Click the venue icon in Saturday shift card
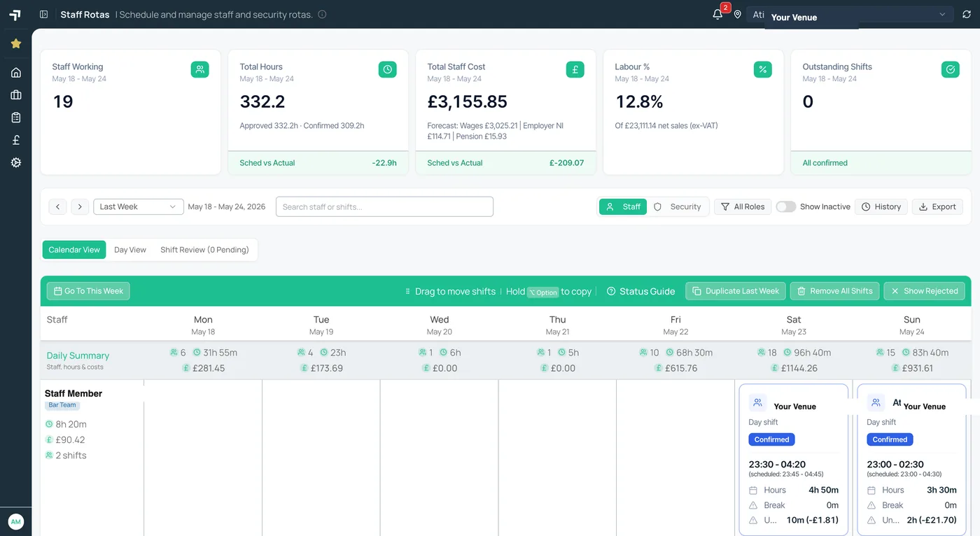The height and width of the screenshot is (536, 980). coord(757,402)
